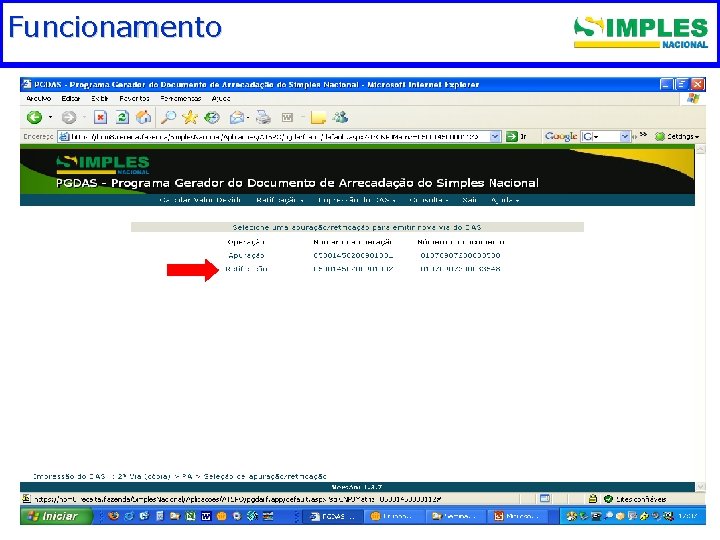Image resolution: width=720 pixels, height=540 pixels.
Task: Select the Apuração operation link
Action: pos(246,255)
